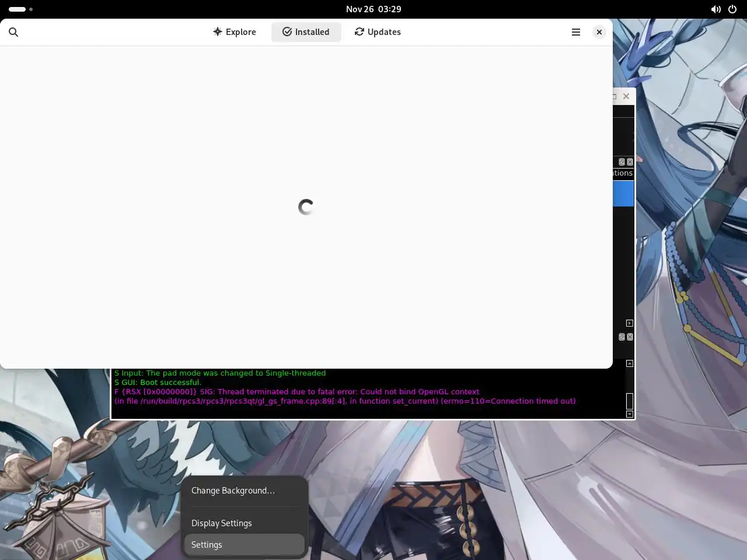Click the 'gl_gs_frame.cpp' log line
The image size is (747, 560).
tap(345, 401)
